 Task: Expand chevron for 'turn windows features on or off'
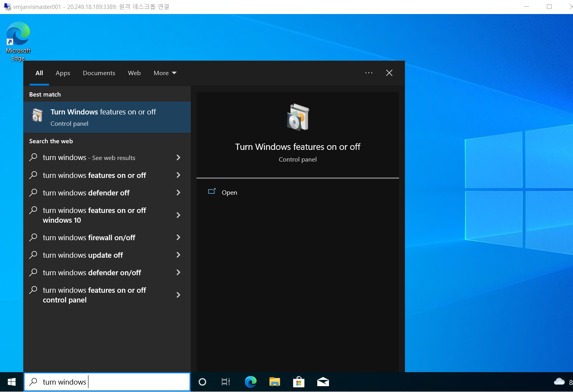click(178, 175)
